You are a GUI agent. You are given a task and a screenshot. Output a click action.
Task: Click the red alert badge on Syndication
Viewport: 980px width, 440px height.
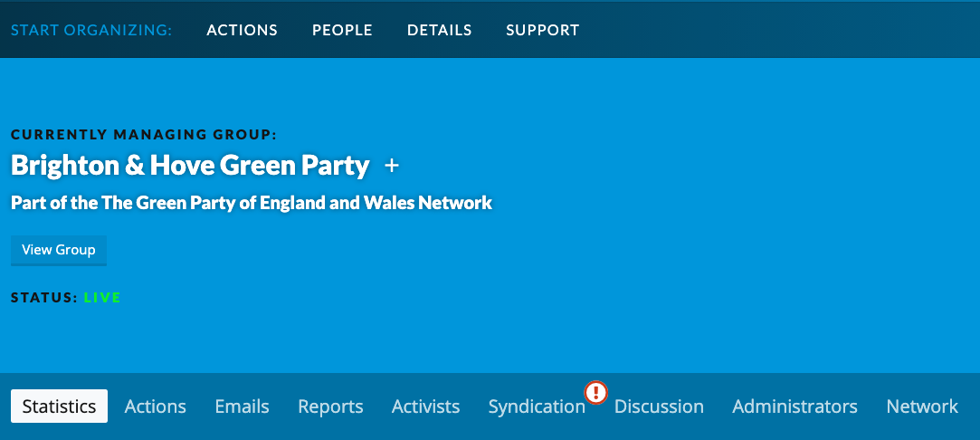595,393
